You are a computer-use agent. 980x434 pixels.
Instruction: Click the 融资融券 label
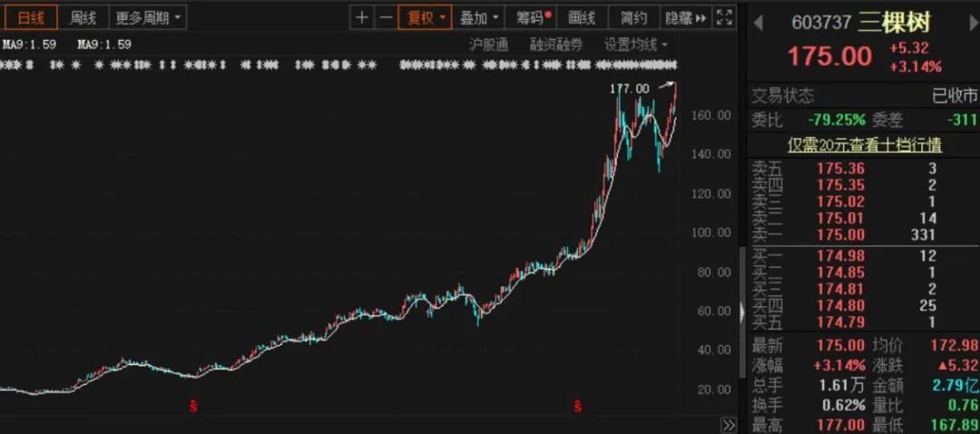pos(555,45)
